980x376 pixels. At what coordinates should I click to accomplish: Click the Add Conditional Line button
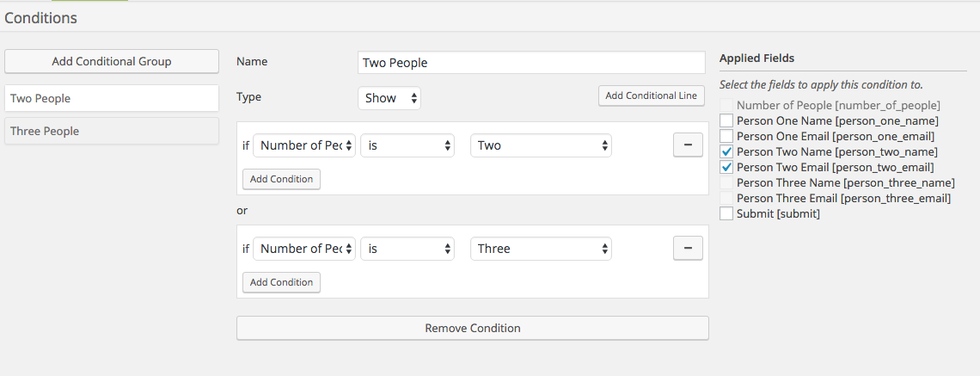point(651,96)
